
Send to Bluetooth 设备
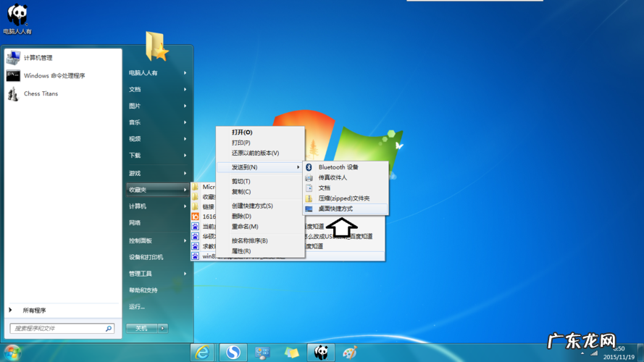[338, 167]
